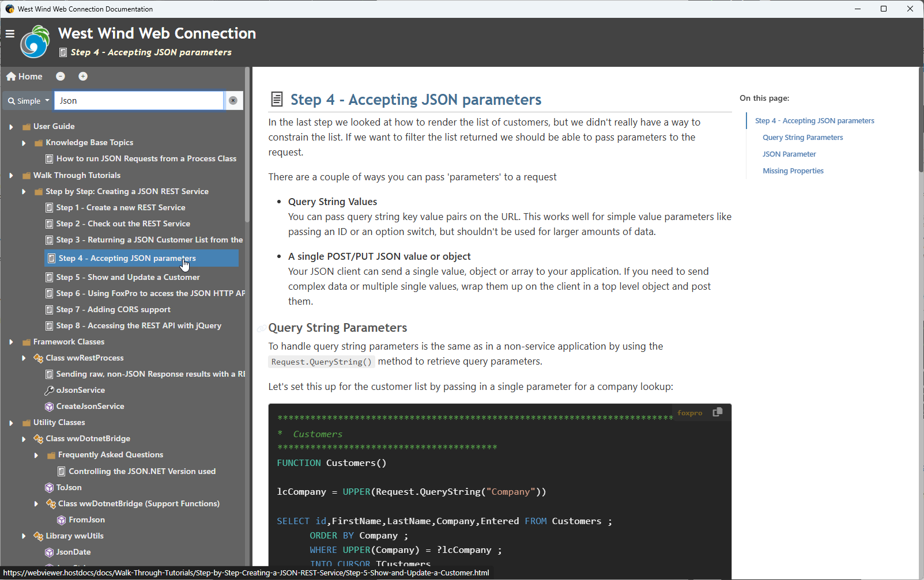Image resolution: width=924 pixels, height=580 pixels.
Task: Click the Query String Parameters section heading
Action: [x=338, y=328]
